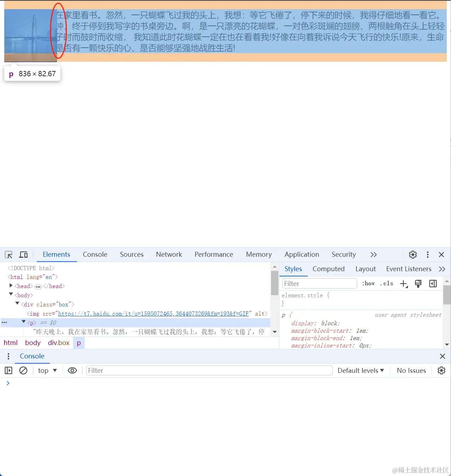Expand the head element in the DOM tree
Screen dimensions: 451x476
coord(11,286)
